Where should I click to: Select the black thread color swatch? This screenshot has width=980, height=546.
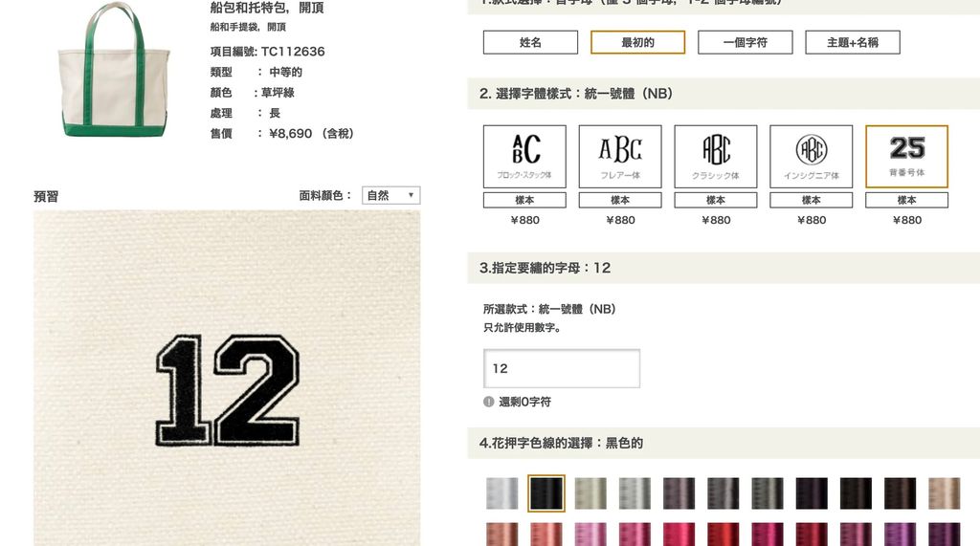pyautogui.click(x=546, y=493)
